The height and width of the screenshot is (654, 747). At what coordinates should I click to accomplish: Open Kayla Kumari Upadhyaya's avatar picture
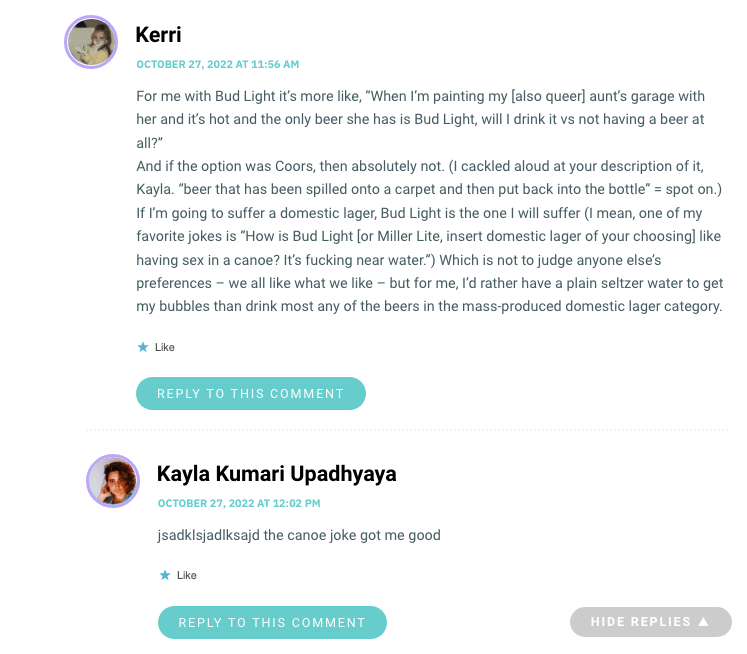coord(113,481)
